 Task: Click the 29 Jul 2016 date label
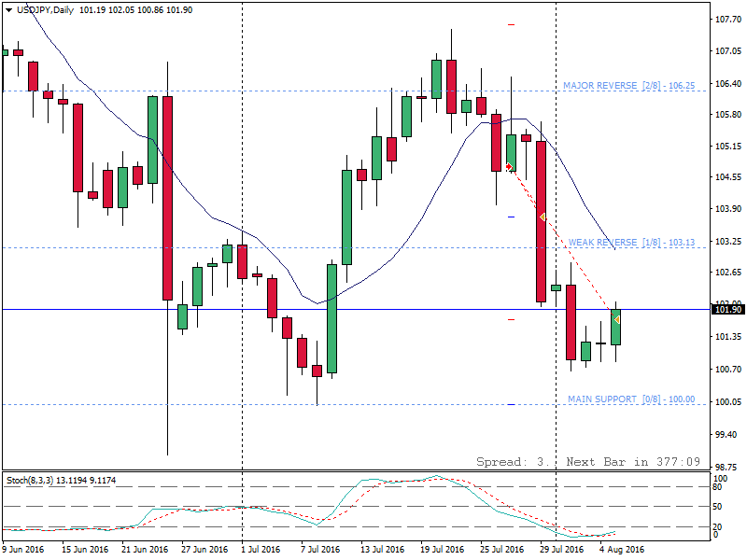[x=562, y=550]
